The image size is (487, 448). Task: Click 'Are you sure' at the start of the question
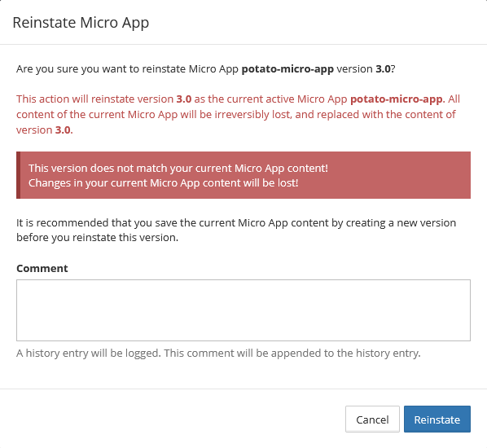46,69
